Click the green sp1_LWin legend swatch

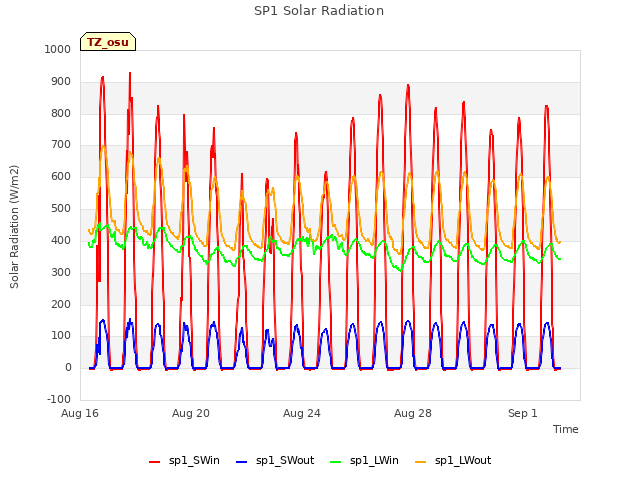point(335,462)
